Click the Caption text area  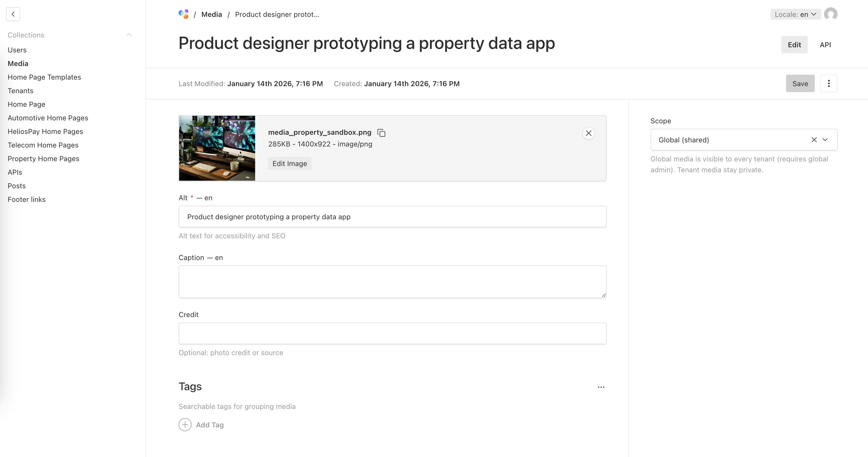(x=392, y=281)
